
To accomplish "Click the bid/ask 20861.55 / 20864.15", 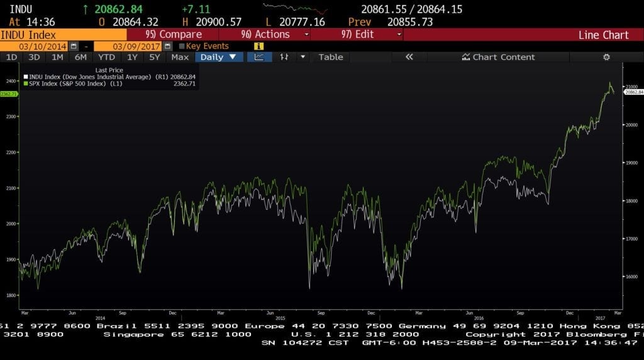I will tap(411, 9).
